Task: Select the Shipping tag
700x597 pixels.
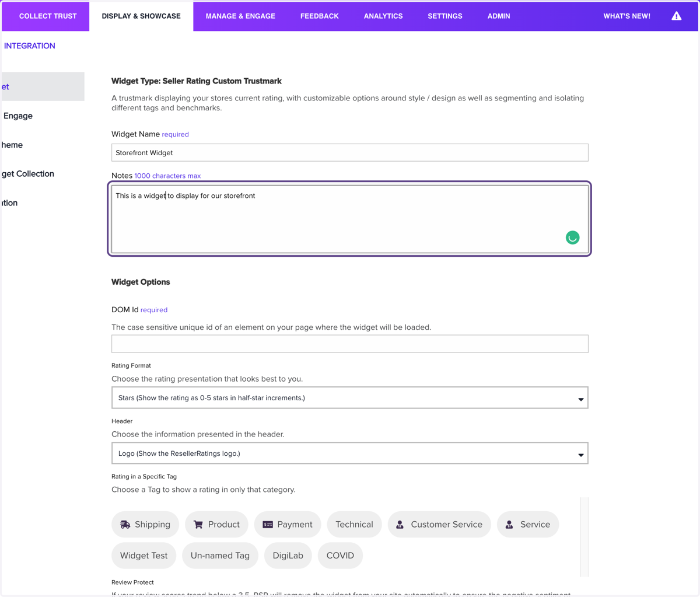Action: (145, 524)
